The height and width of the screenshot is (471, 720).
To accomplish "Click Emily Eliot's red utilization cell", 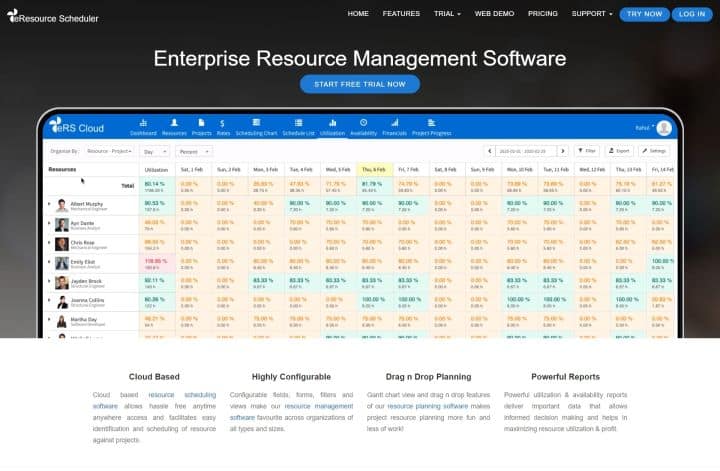I will [157, 264].
